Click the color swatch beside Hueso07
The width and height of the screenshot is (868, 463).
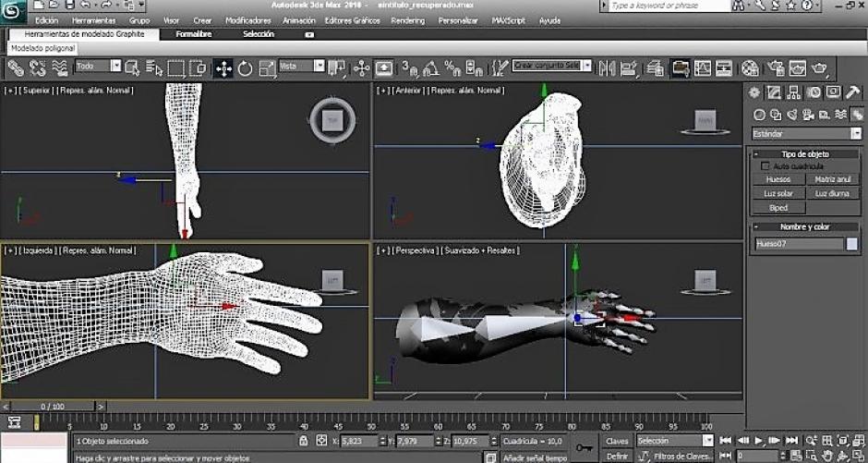852,244
